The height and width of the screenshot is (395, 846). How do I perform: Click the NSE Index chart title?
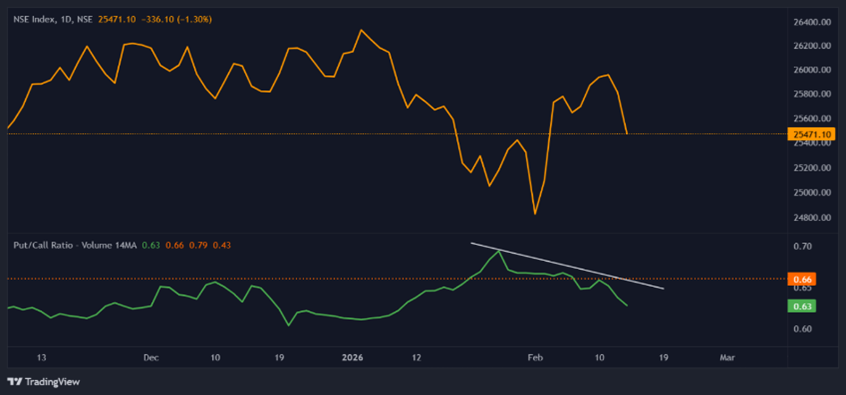[x=53, y=19]
